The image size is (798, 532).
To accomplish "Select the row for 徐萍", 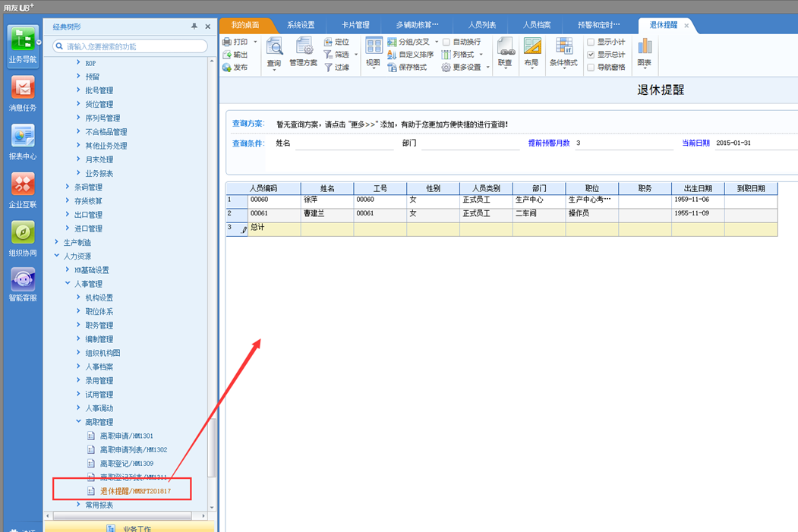I will tap(502, 200).
